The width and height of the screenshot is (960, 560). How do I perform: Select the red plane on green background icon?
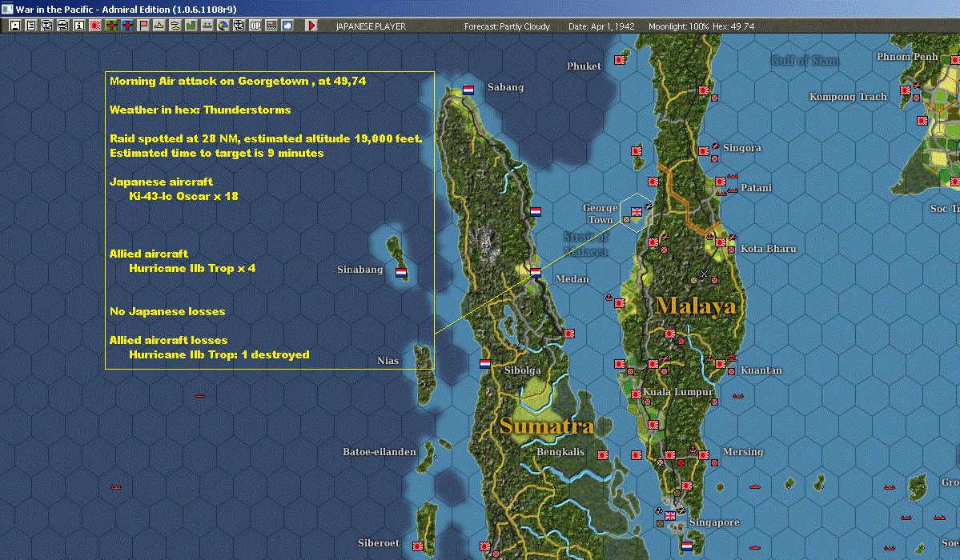110,26
